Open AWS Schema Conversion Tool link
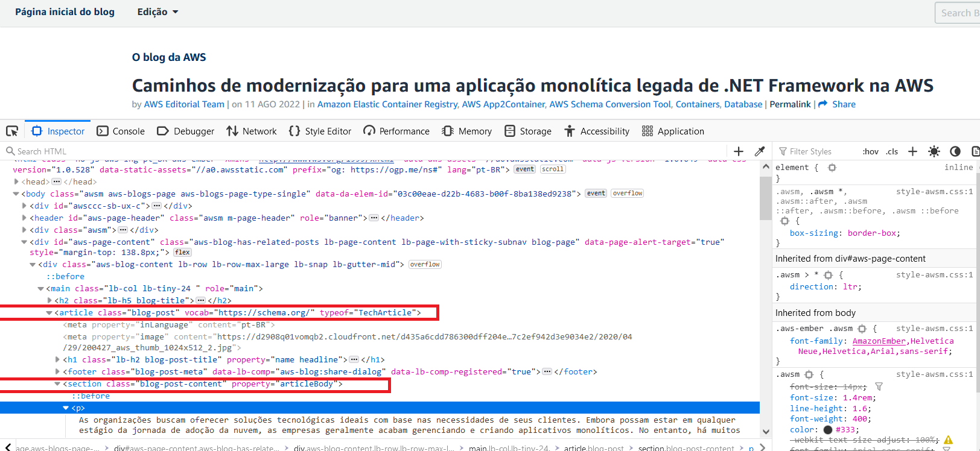Viewport: 980px width, 451px height. (610, 104)
